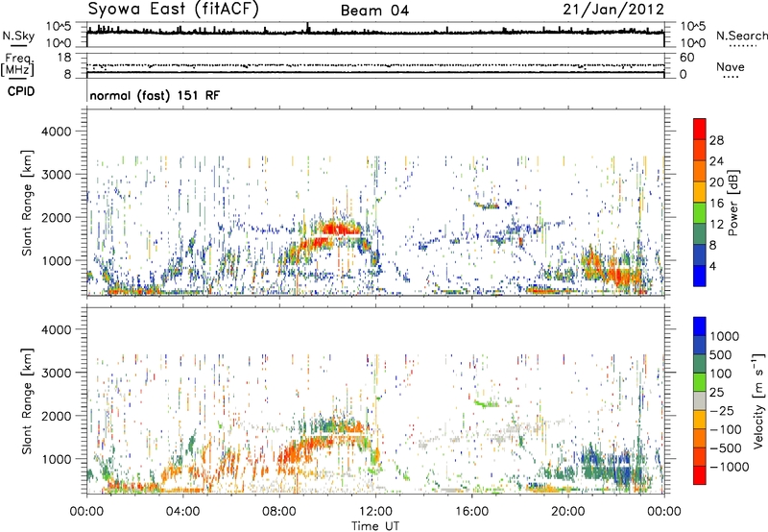This screenshot has width=768, height=532.
Task: Click the 'Beam 04' label
Action: [374, 11]
